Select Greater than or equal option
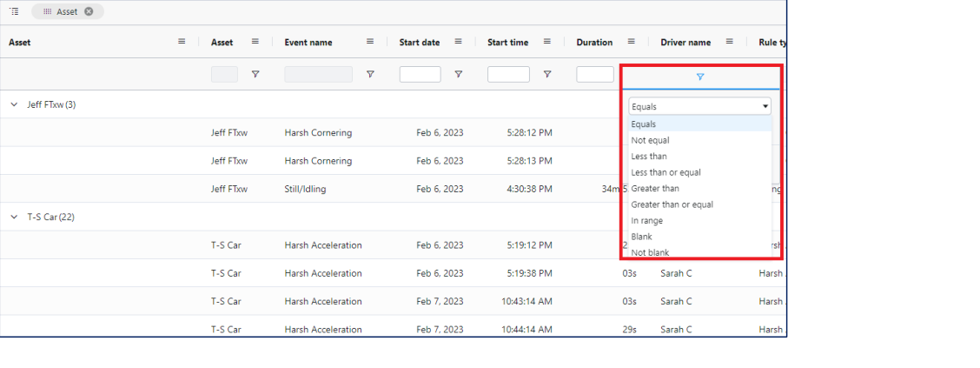 [672, 204]
